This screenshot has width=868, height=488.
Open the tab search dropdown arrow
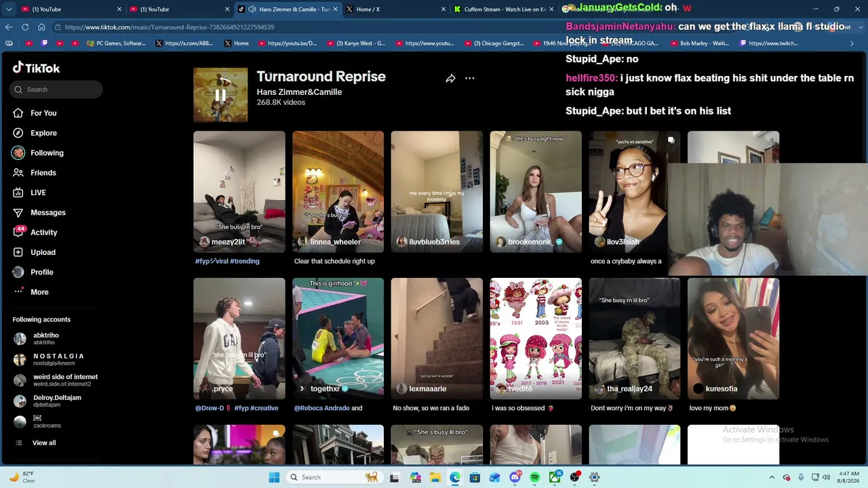(9, 9)
